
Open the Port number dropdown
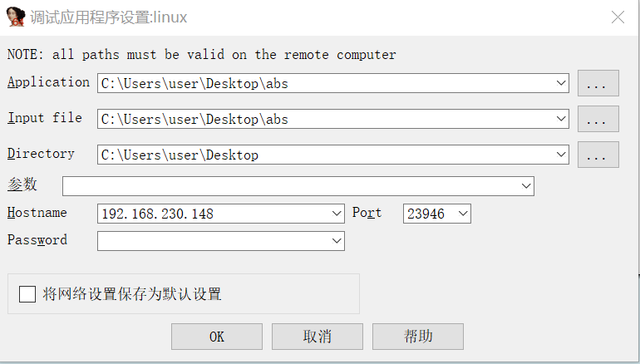(x=463, y=214)
